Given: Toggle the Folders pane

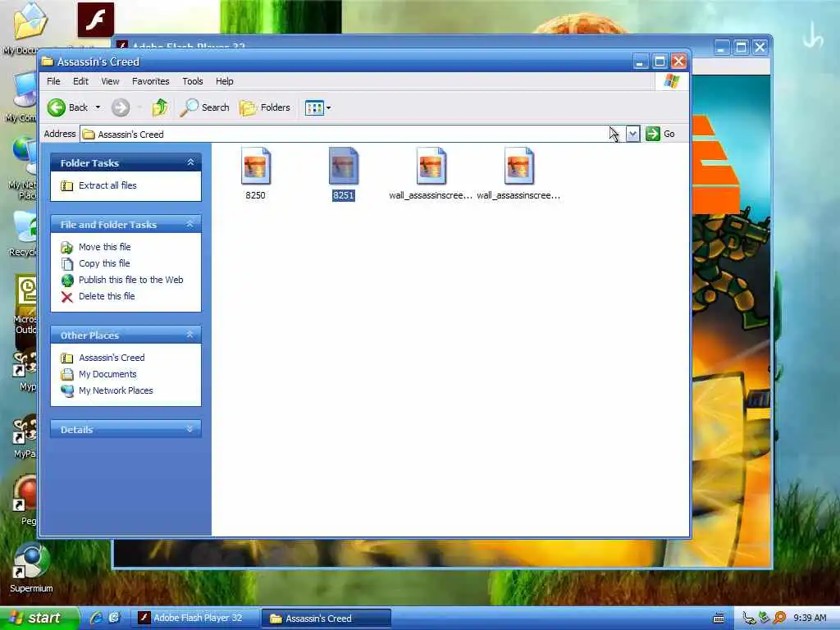Looking at the screenshot, I should [x=265, y=107].
